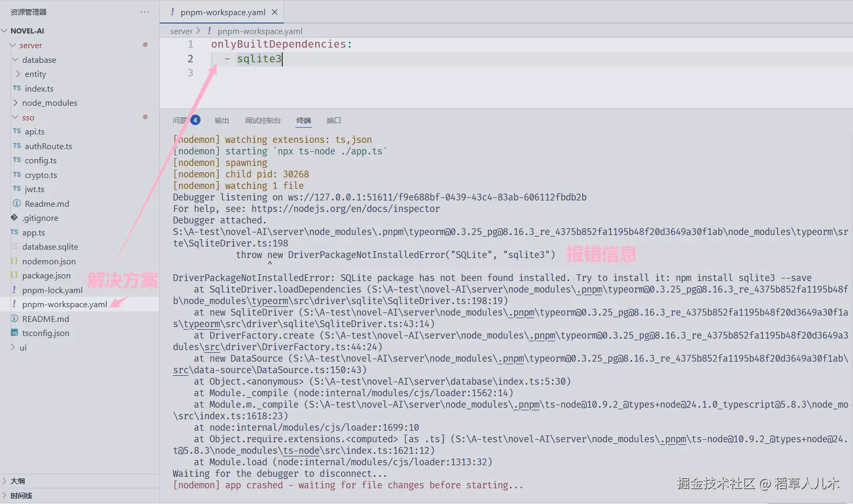
Task: Expand the 大纲 outline section
Action: (5, 481)
